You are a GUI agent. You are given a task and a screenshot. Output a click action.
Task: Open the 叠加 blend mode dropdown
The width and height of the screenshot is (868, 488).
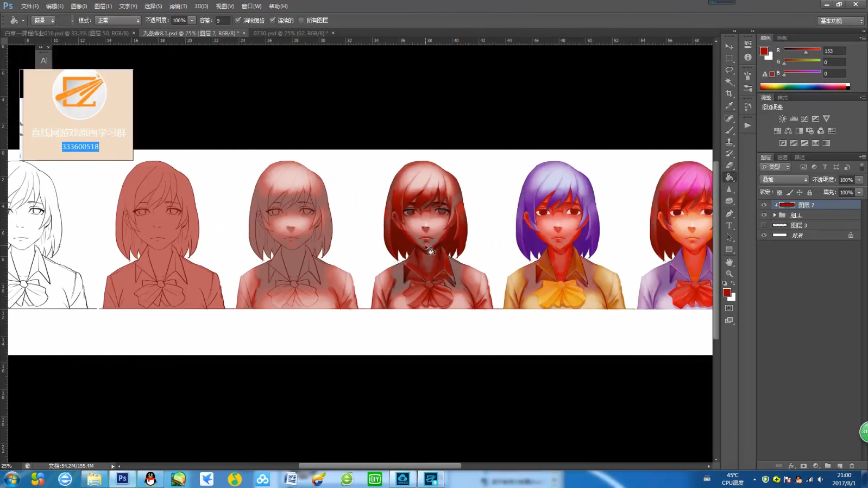pyautogui.click(x=784, y=180)
